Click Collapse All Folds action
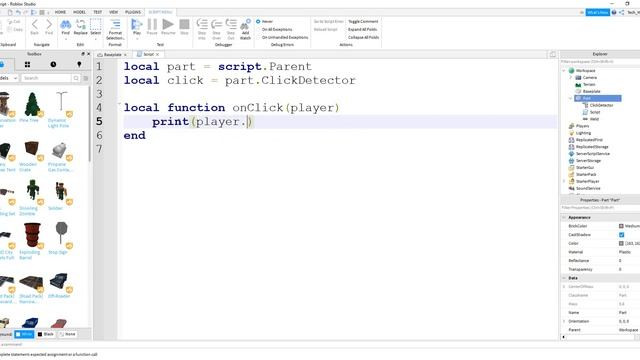Screen dimensions: 640x360 pos(363,37)
